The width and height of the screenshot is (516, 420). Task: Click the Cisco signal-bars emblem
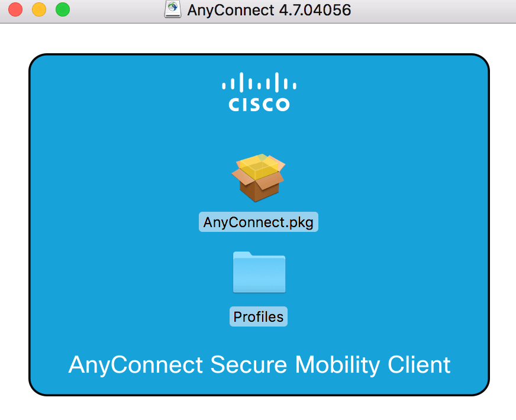coord(259,83)
